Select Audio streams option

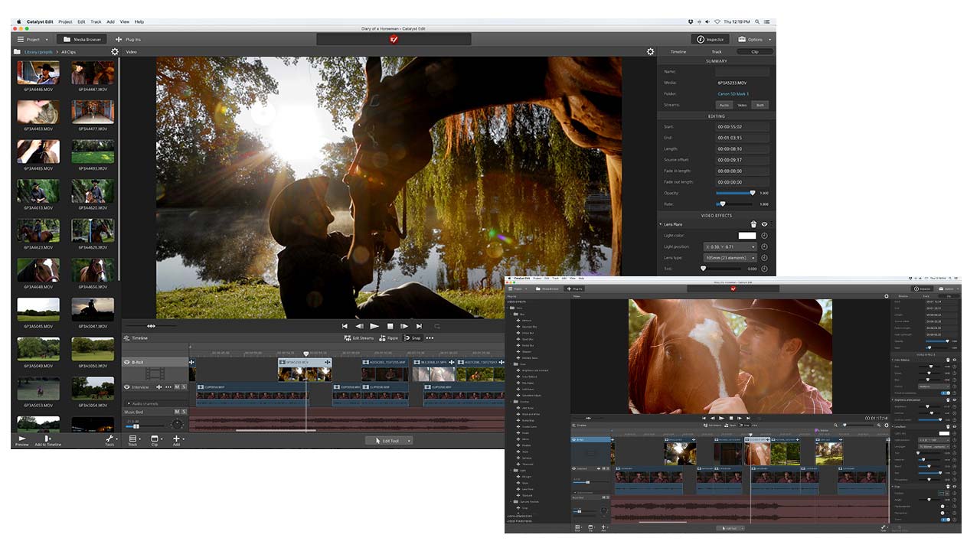click(724, 105)
